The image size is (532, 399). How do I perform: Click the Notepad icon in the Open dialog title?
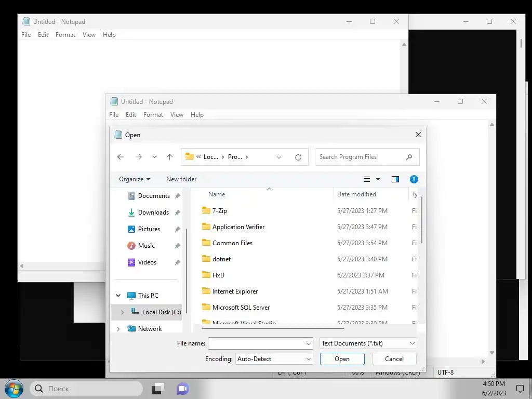pos(118,135)
